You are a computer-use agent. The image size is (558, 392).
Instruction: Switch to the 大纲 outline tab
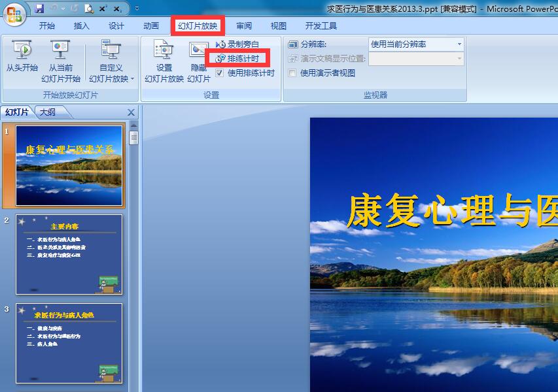point(48,112)
